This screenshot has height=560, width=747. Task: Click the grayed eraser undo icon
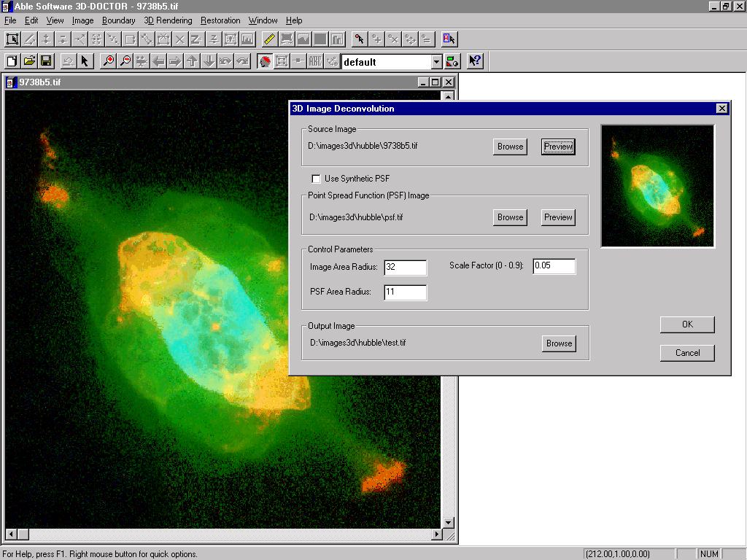point(68,61)
